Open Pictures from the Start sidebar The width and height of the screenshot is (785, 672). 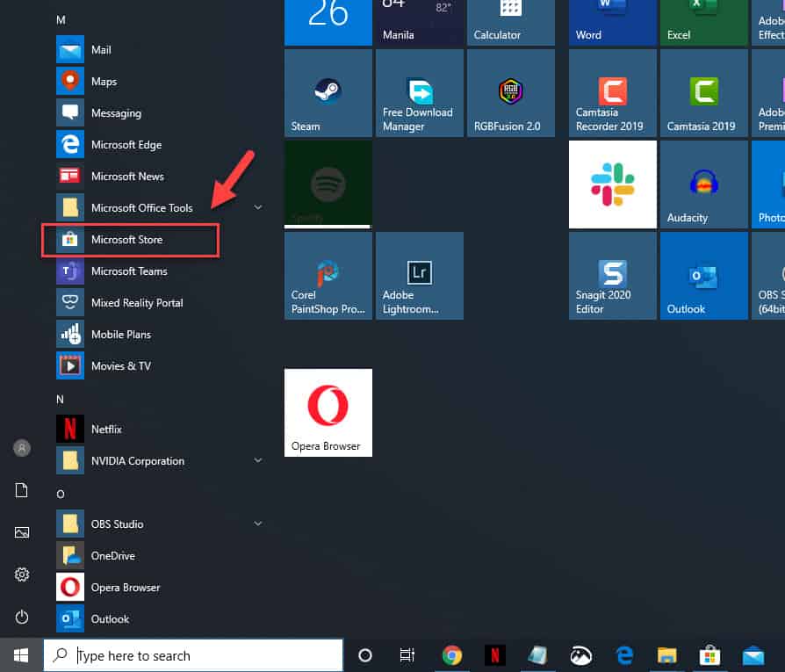[22, 532]
